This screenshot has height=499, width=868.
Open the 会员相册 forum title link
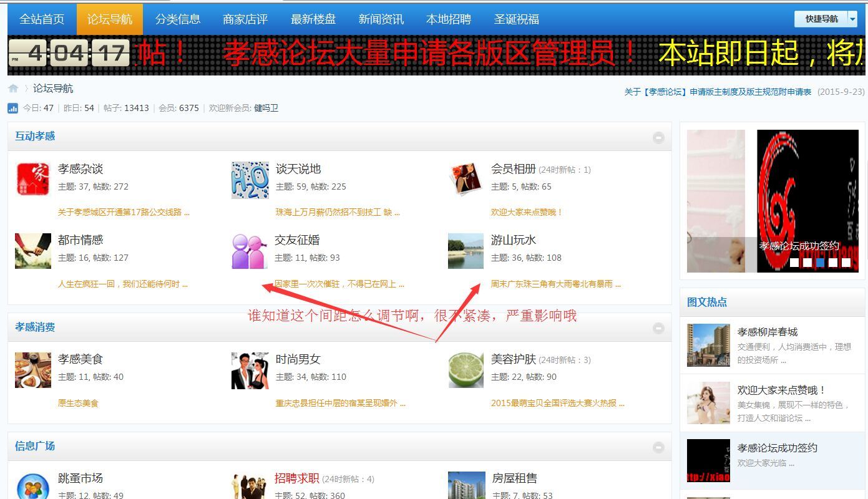click(x=514, y=169)
